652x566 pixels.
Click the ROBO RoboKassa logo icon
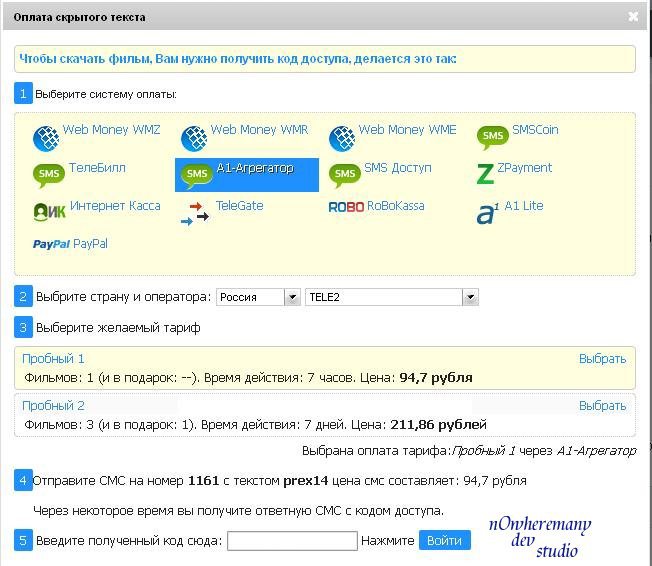(346, 207)
